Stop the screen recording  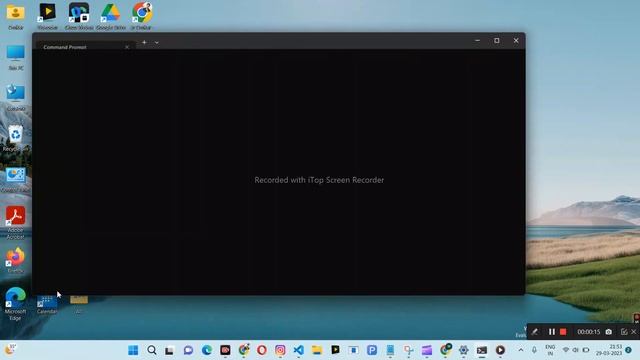coord(563,332)
